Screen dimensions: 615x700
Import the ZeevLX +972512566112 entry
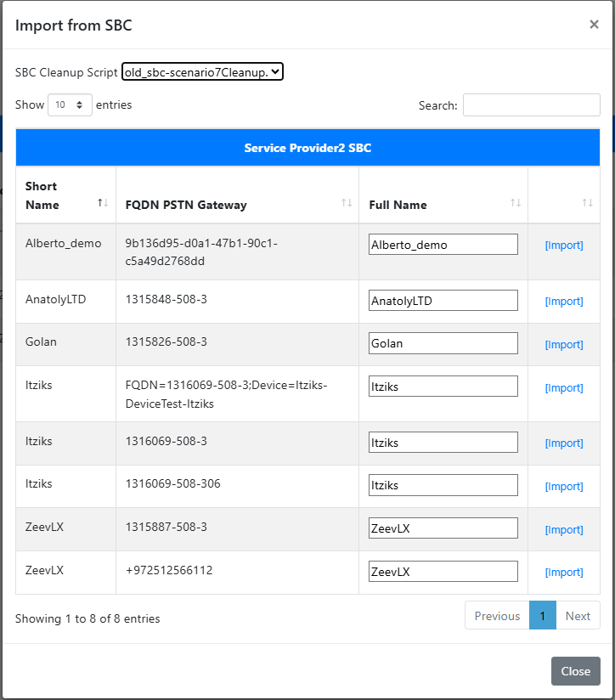pyautogui.click(x=564, y=573)
